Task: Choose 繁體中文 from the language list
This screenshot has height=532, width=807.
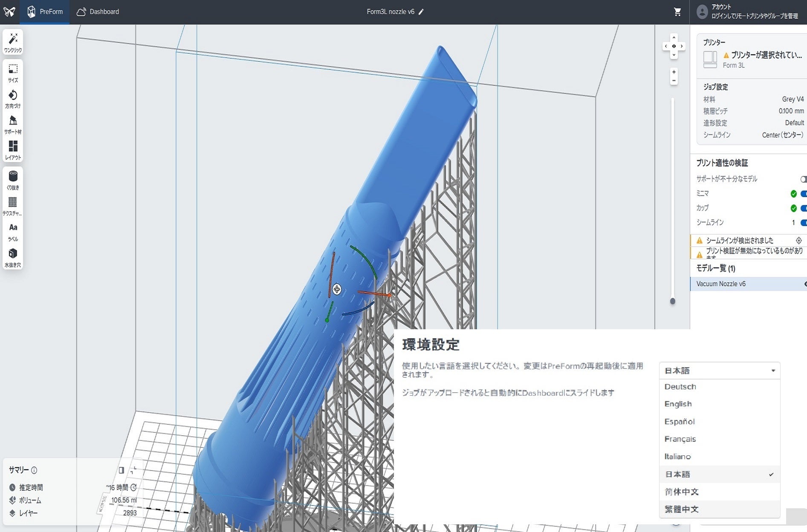Action: 720,509
